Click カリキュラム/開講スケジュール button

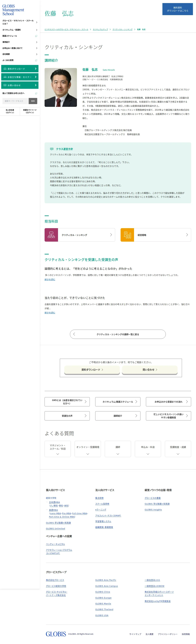click(118, 402)
